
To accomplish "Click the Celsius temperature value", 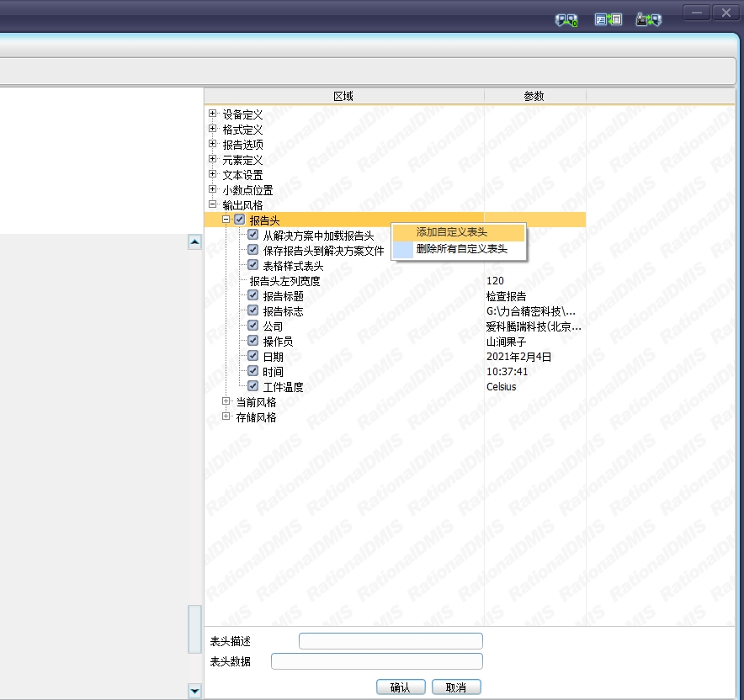I will pyautogui.click(x=501, y=387).
